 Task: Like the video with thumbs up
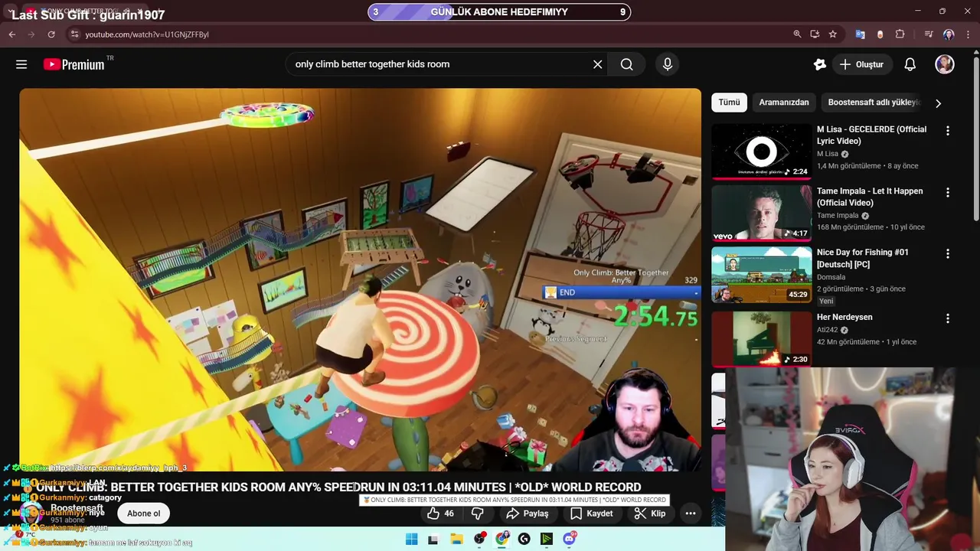point(440,514)
